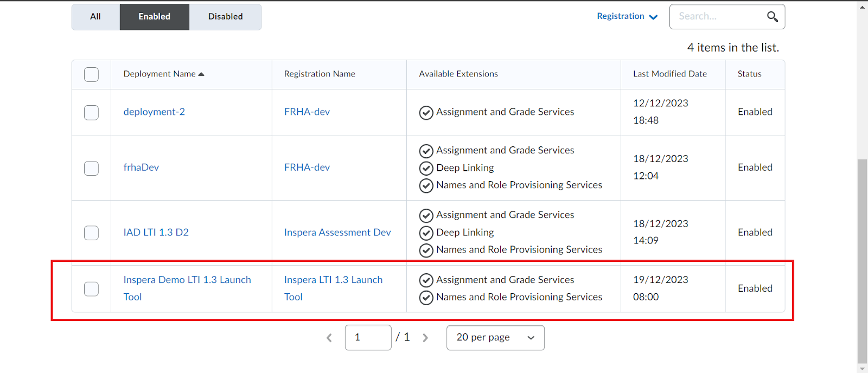Click the date 18/12/2023 14:09
868x373 pixels.
point(661,232)
